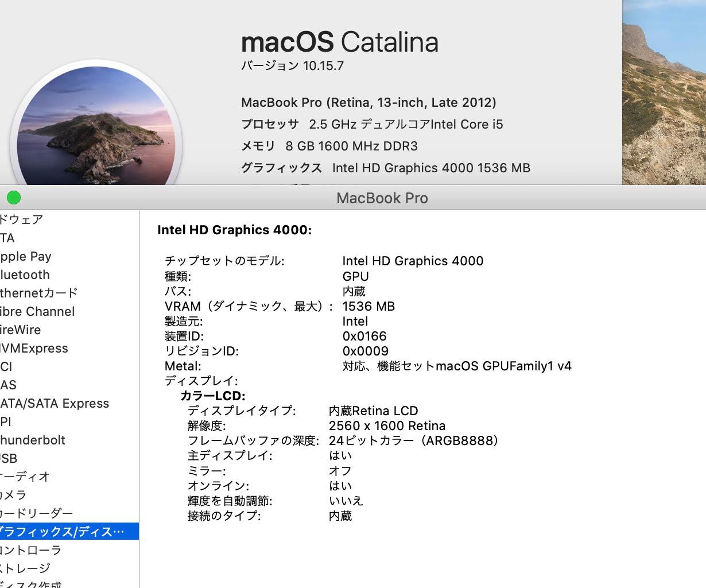Viewport: 706px width, 588px height.
Task: Open the USB sidebar entry
Action: pyautogui.click(x=9, y=458)
